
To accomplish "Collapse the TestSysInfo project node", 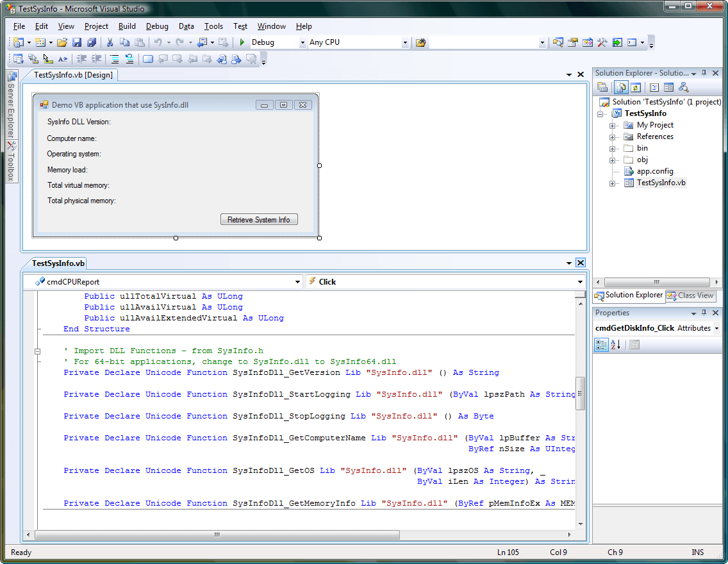I will [x=600, y=114].
